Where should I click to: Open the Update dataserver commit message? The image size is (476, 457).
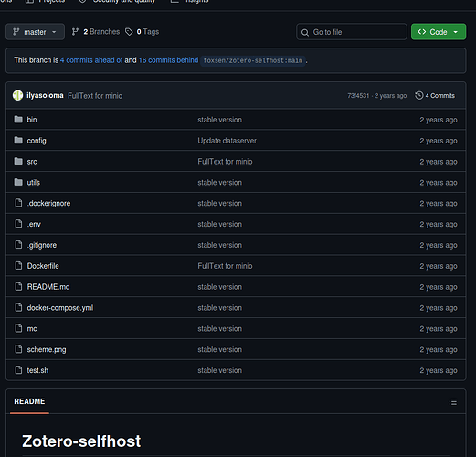click(x=227, y=141)
